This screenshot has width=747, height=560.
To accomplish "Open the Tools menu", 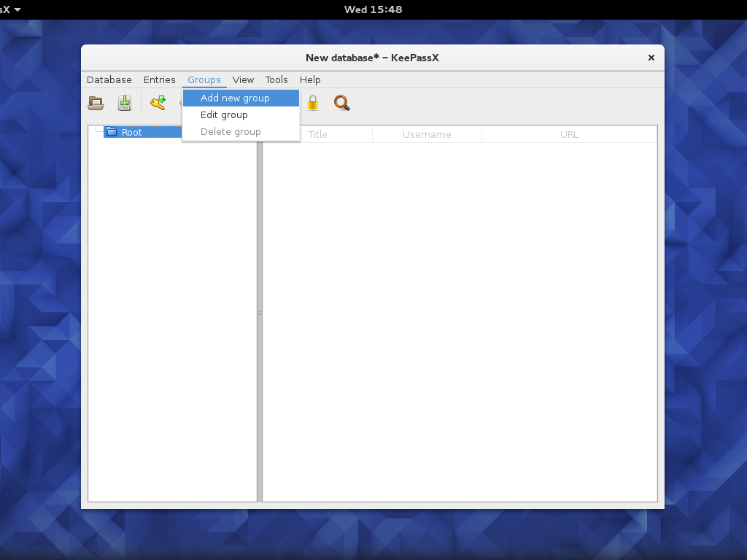I will pos(276,79).
